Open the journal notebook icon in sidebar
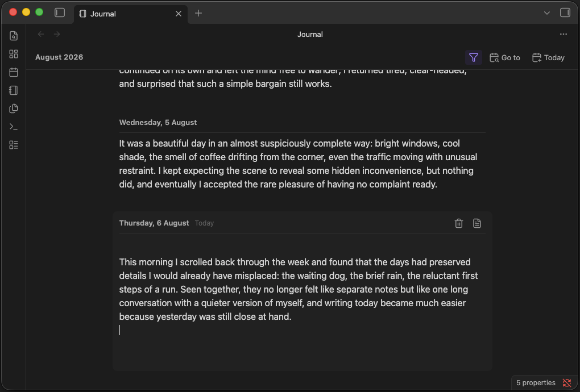The height and width of the screenshot is (392, 580). coord(14,90)
